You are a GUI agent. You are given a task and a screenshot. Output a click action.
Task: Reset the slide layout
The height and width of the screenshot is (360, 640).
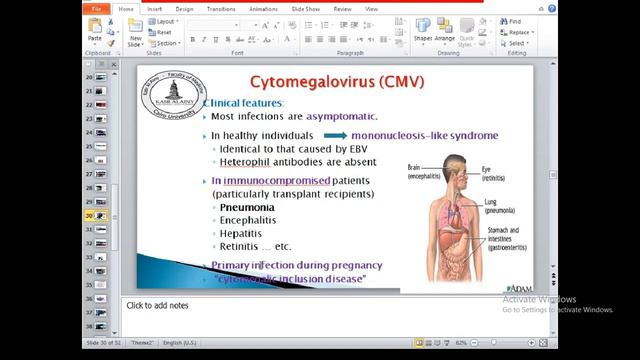160,32
